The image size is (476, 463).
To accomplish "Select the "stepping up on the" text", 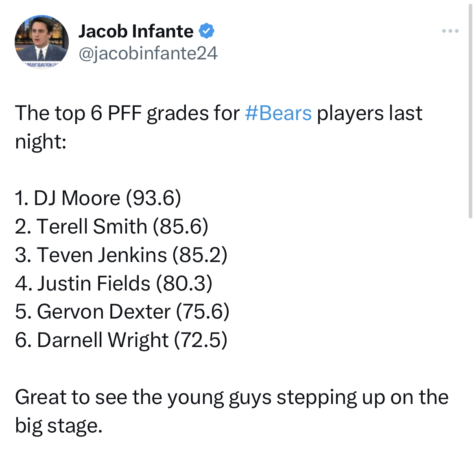I will (362, 397).
